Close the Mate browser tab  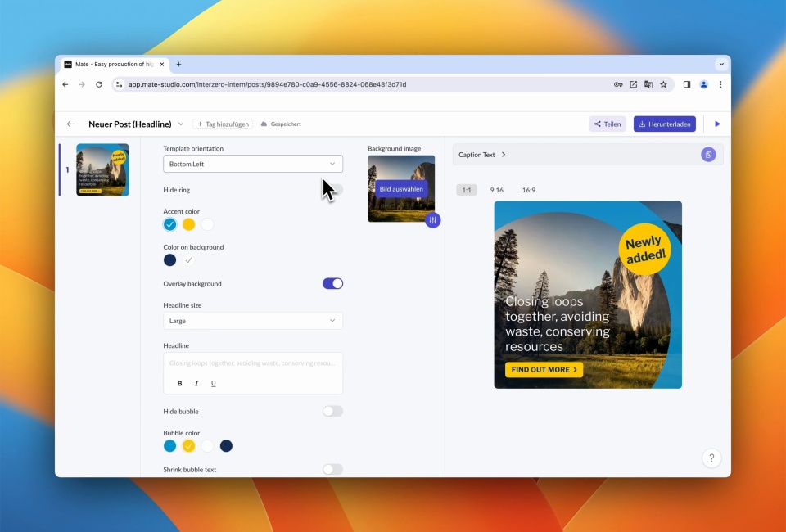pos(162,64)
